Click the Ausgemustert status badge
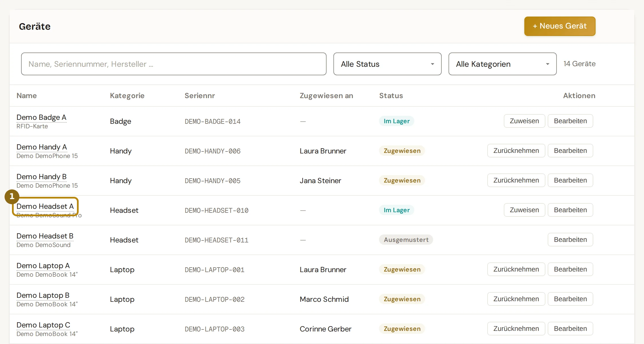This screenshot has height=344, width=644. 406,240
